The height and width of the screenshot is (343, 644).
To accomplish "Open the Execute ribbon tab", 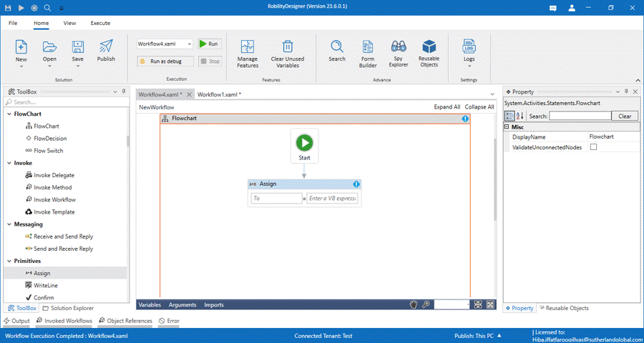I will (100, 23).
